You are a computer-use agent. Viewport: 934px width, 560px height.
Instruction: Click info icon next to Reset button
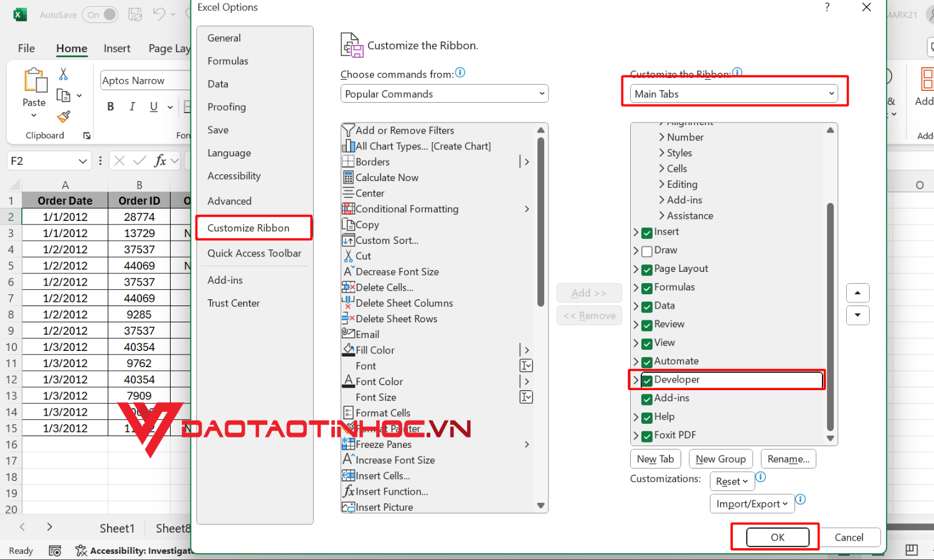click(x=761, y=477)
